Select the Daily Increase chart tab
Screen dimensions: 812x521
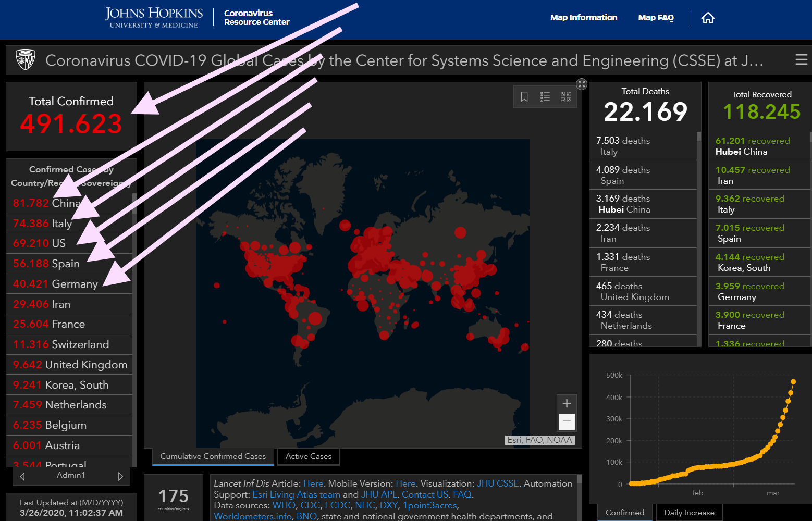point(689,513)
